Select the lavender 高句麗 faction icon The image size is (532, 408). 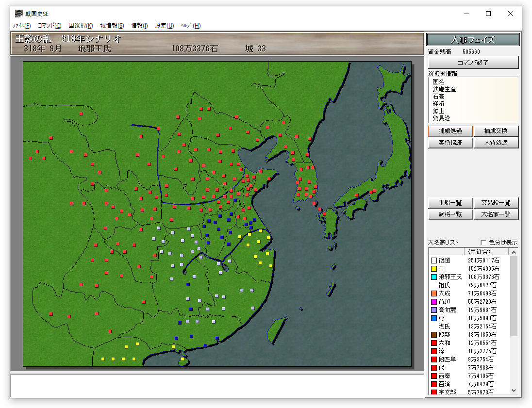tap(434, 310)
